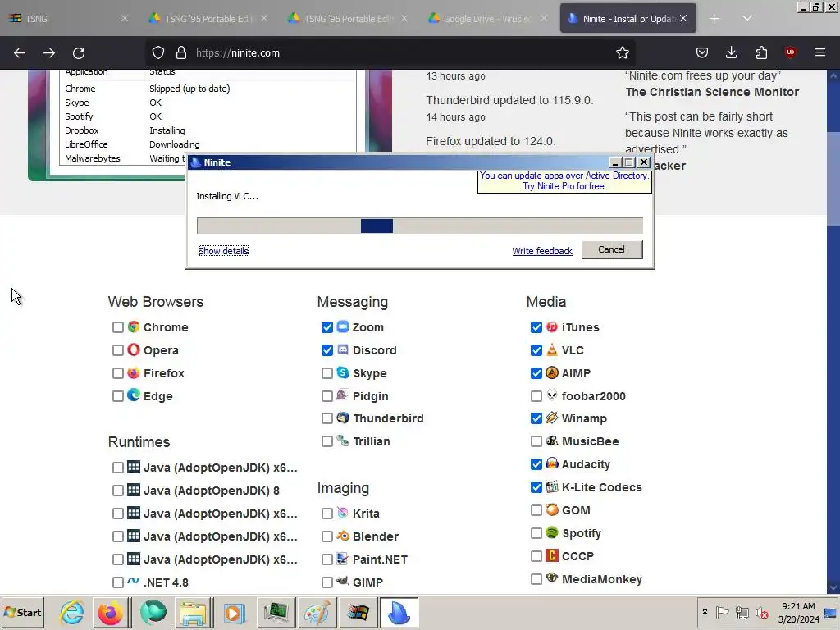Click the site security padlock icon
Screen dimensions: 840x630
[x=181, y=52]
